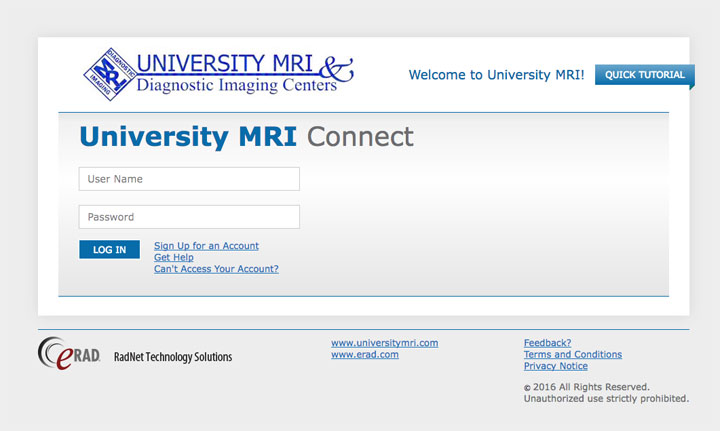The height and width of the screenshot is (431, 720).
Task: Click the 2016 All Rights Reserved text
Action: (587, 387)
